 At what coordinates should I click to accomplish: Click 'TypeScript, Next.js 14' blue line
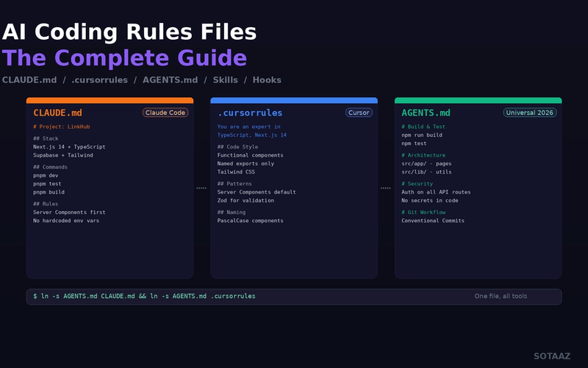tap(251, 135)
